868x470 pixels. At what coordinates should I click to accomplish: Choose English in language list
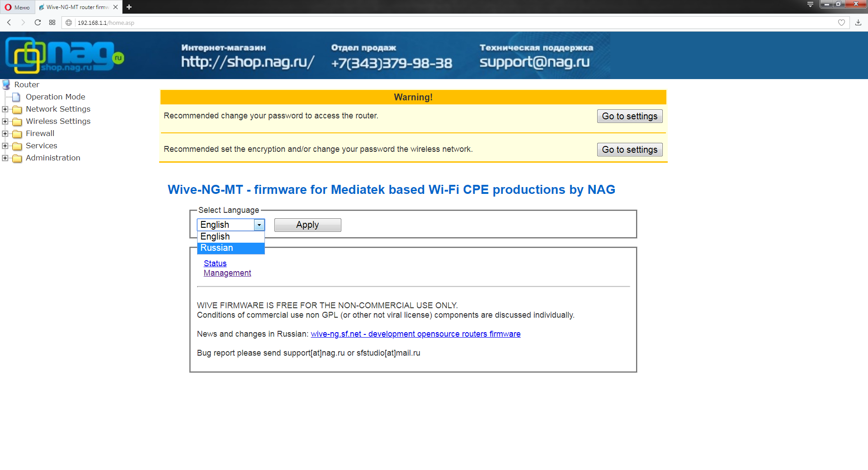coord(231,236)
